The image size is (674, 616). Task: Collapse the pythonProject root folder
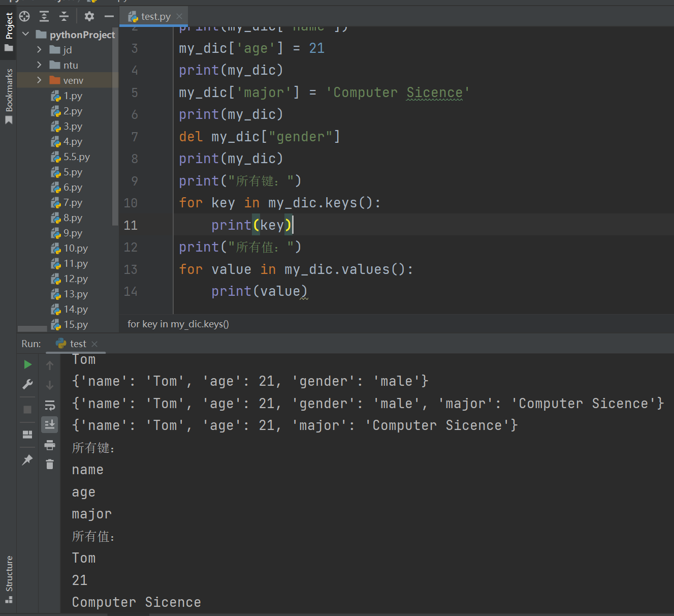(26, 34)
